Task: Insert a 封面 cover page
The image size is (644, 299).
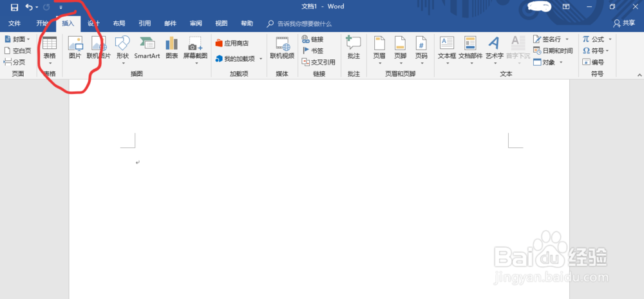Action: pos(17,39)
